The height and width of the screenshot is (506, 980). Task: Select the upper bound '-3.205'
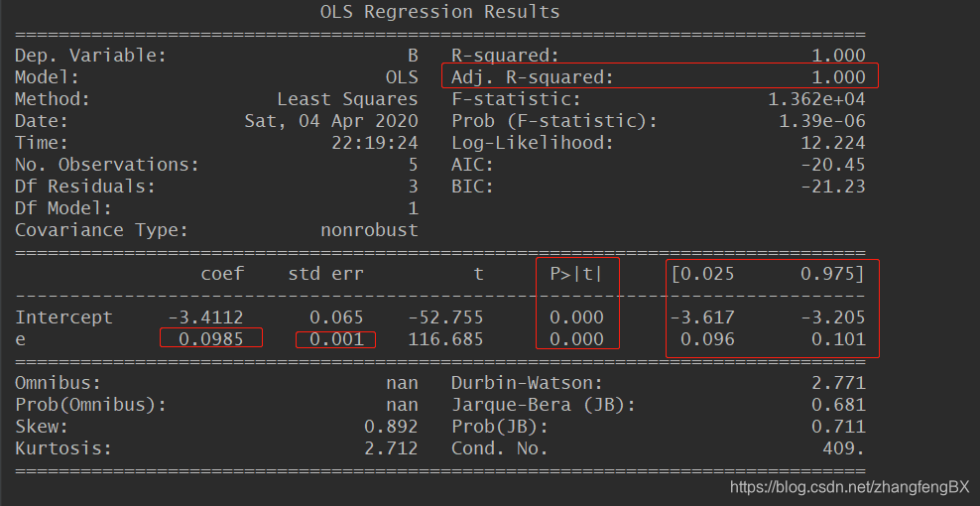pyautogui.click(x=833, y=317)
